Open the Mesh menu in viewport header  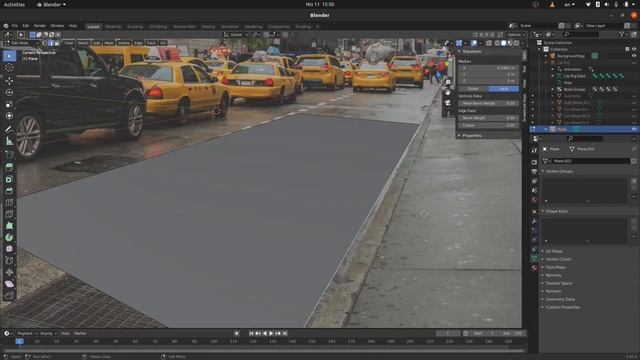click(x=109, y=43)
